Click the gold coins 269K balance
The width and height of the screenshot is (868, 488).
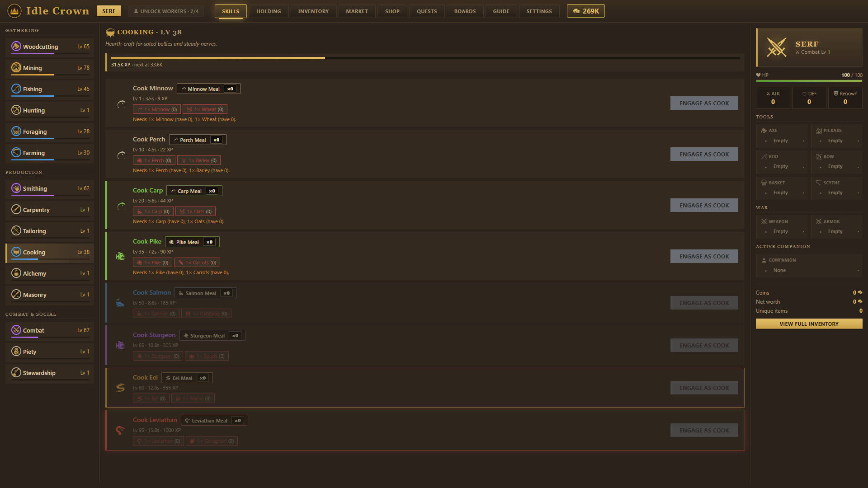pos(586,11)
